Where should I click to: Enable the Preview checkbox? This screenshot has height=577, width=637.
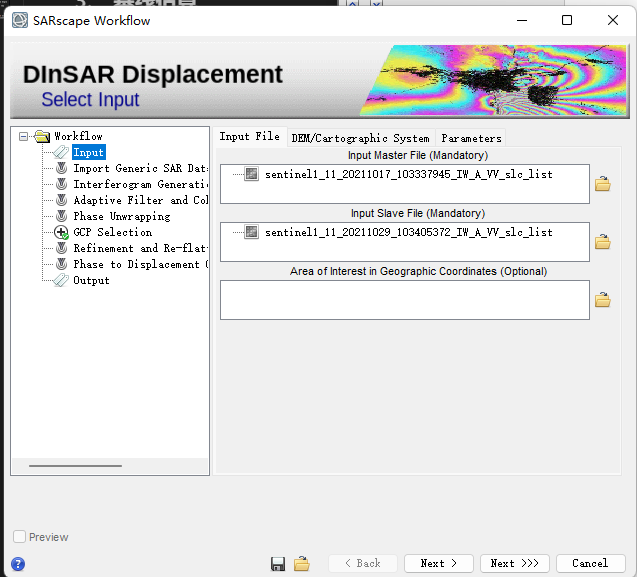tap(20, 537)
